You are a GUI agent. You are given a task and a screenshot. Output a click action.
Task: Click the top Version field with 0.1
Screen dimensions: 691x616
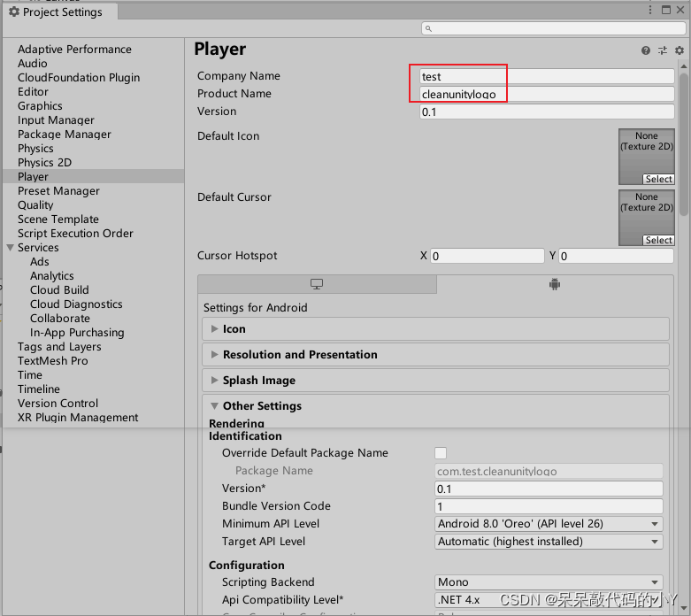pyautogui.click(x=547, y=112)
